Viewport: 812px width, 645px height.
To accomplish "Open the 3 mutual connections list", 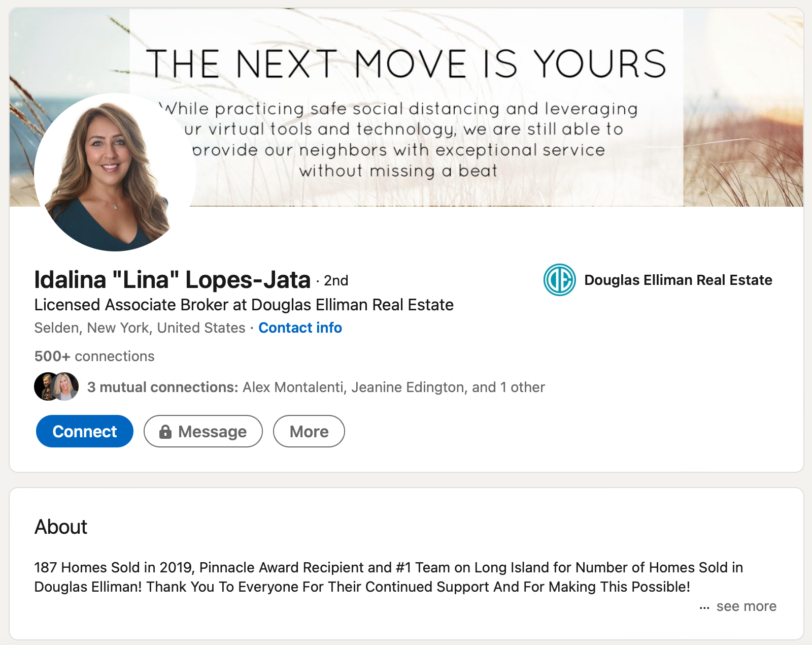I will pos(315,386).
